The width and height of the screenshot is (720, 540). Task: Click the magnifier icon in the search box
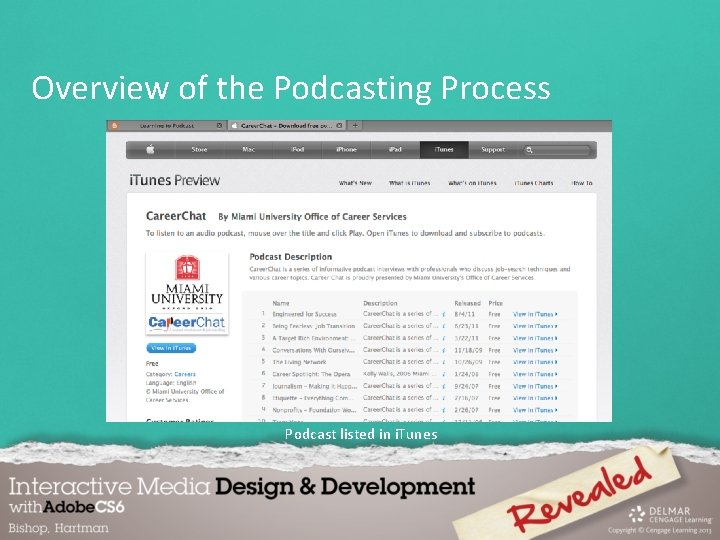529,150
